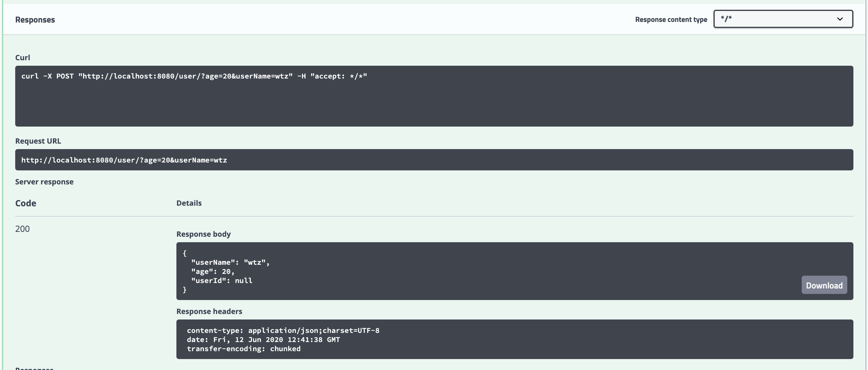Click the Responses section heading
868x370 pixels.
pyautogui.click(x=35, y=19)
